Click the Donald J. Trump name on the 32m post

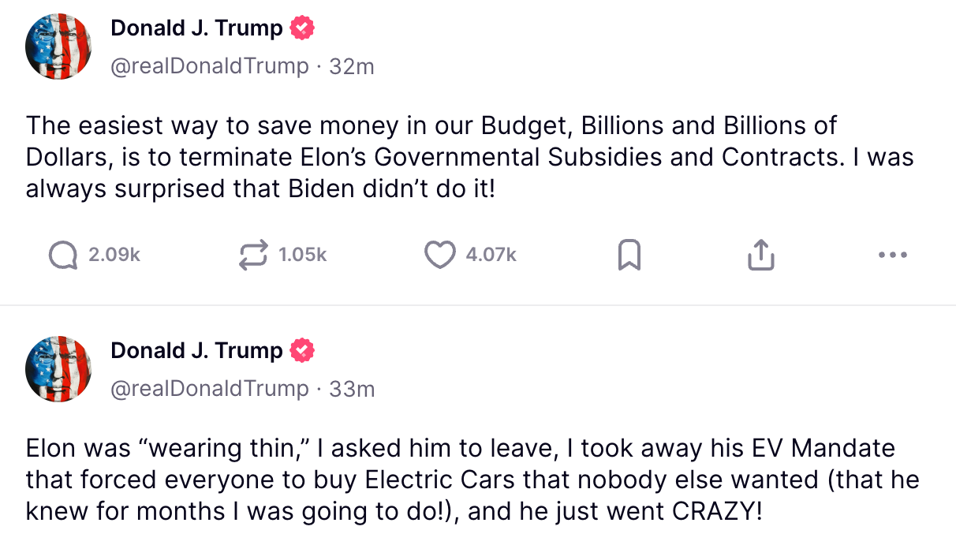pyautogui.click(x=196, y=28)
